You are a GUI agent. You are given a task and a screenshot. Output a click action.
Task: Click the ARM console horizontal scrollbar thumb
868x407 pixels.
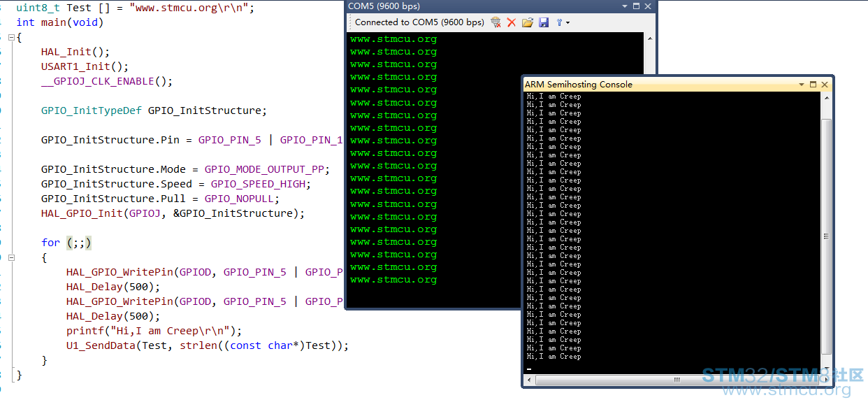point(677,380)
